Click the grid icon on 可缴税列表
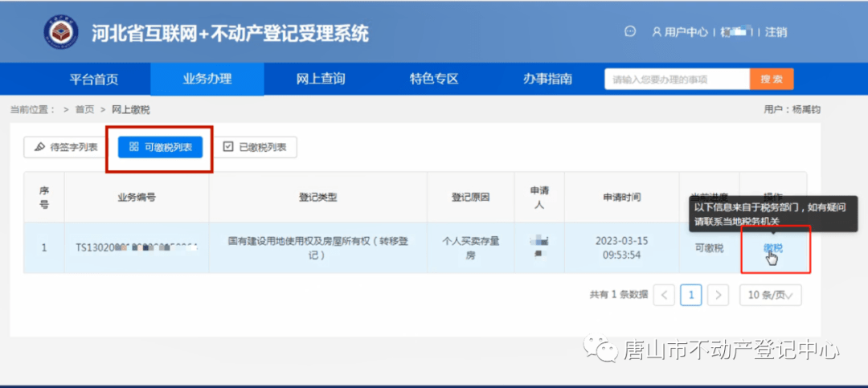 (133, 147)
